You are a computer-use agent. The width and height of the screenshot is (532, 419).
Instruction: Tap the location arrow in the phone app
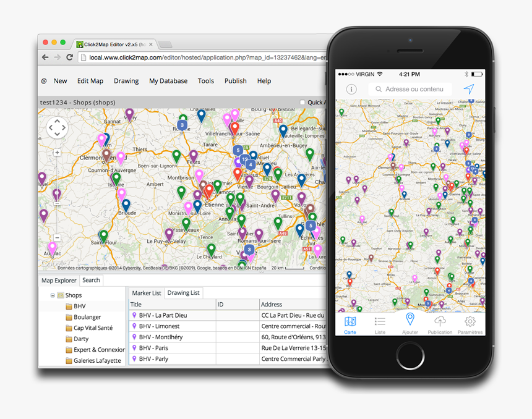click(x=468, y=89)
